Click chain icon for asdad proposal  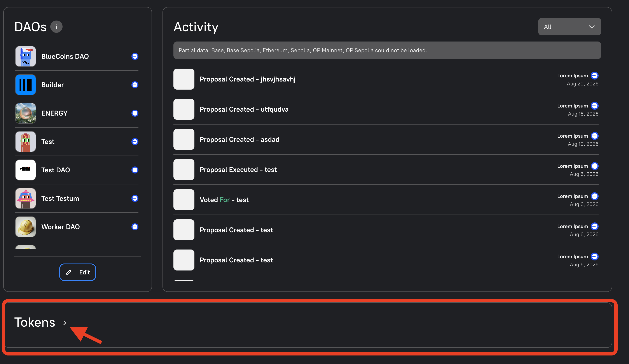[x=595, y=136]
